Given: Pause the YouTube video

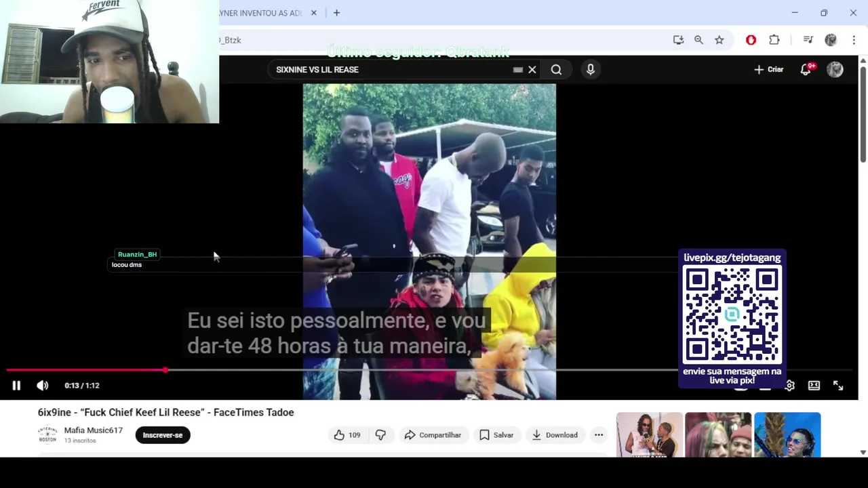Looking at the screenshot, I should [x=16, y=386].
